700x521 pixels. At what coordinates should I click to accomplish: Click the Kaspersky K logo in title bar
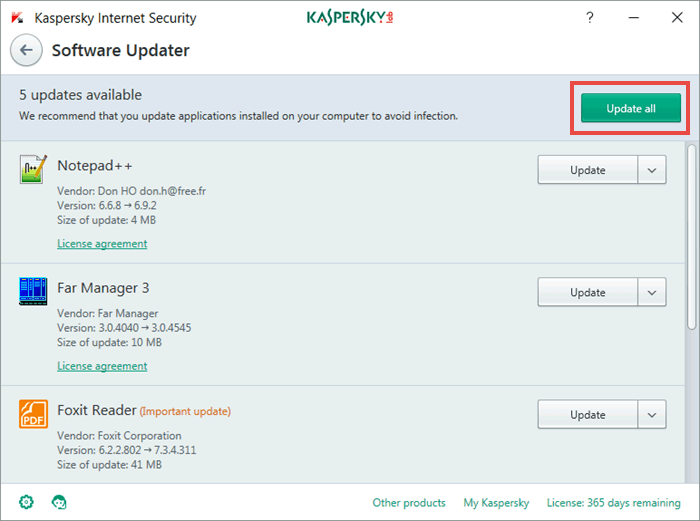click(17, 18)
